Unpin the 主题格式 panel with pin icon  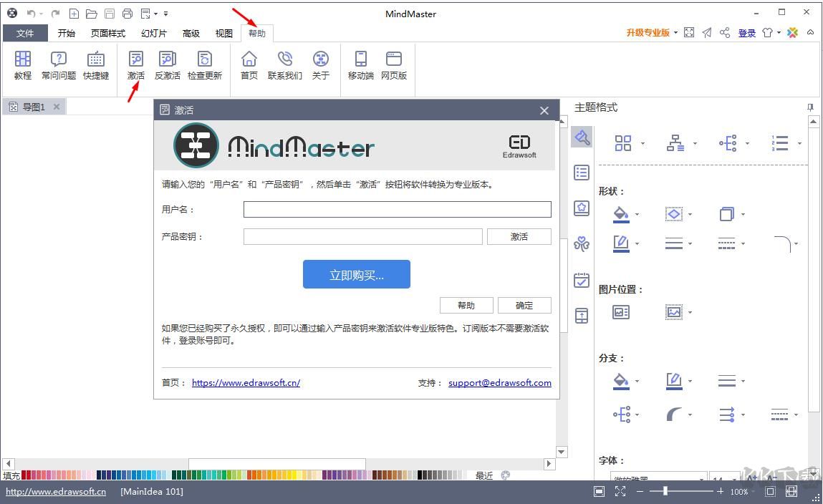[810, 107]
